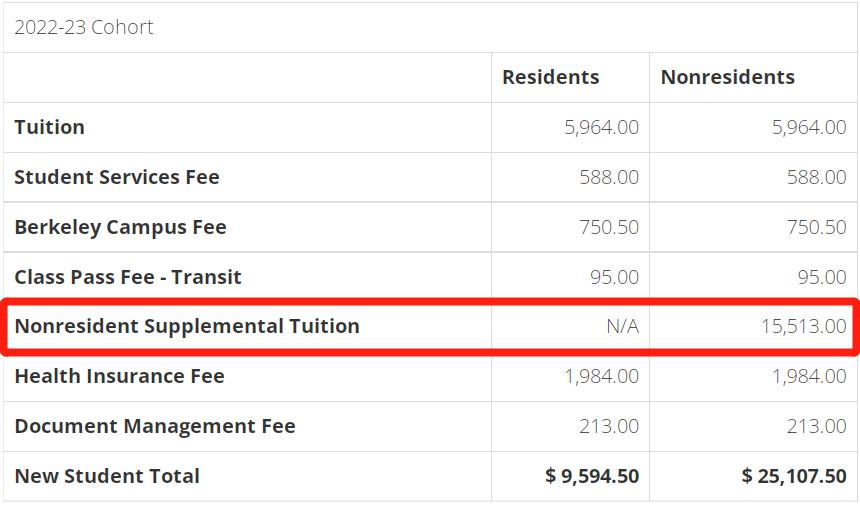Click the Tuition row label

pos(49,127)
